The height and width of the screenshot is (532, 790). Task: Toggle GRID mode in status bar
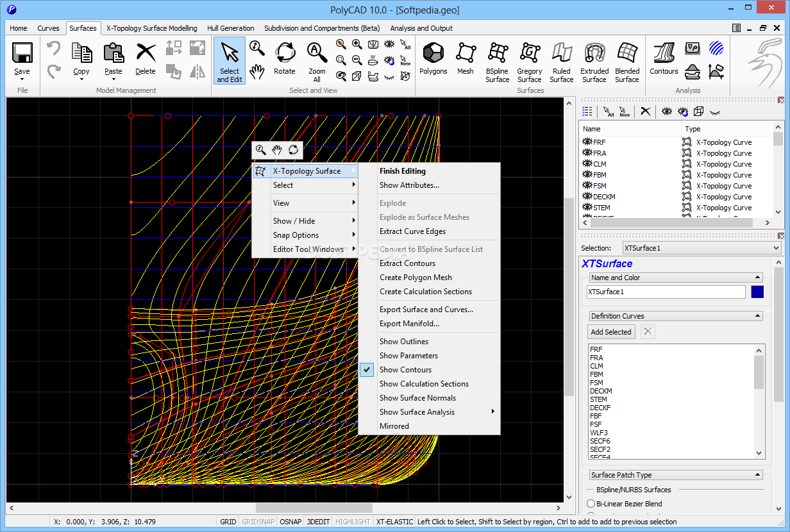point(228,522)
